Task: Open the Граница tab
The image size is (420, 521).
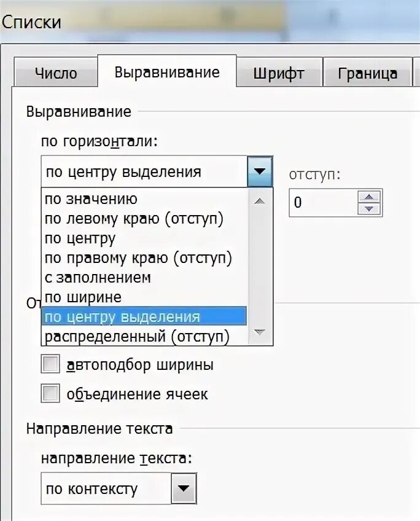Action: [x=368, y=72]
